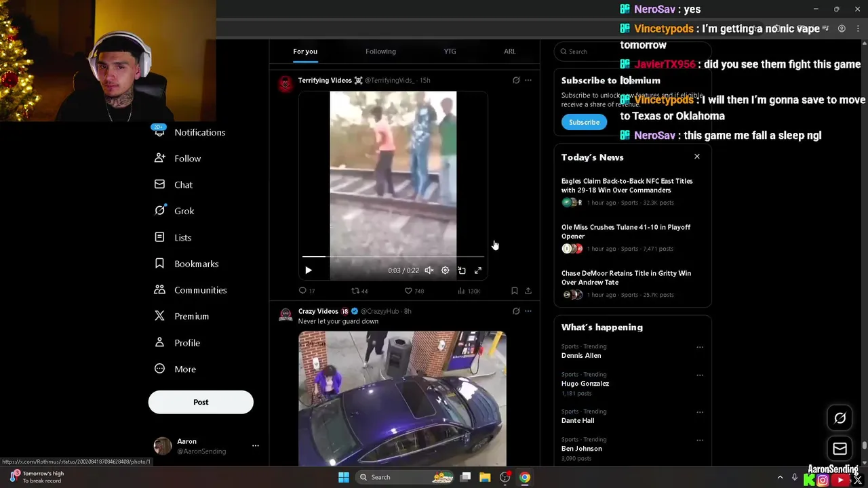Open Terrifying Videos profile avatar
Viewport: 868px width, 488px height.
(x=285, y=83)
